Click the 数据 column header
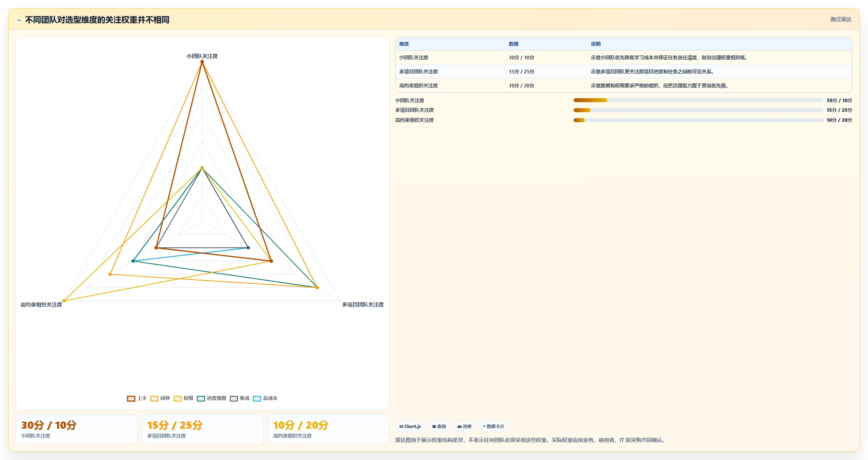This screenshot has height=460, width=868. tap(513, 44)
